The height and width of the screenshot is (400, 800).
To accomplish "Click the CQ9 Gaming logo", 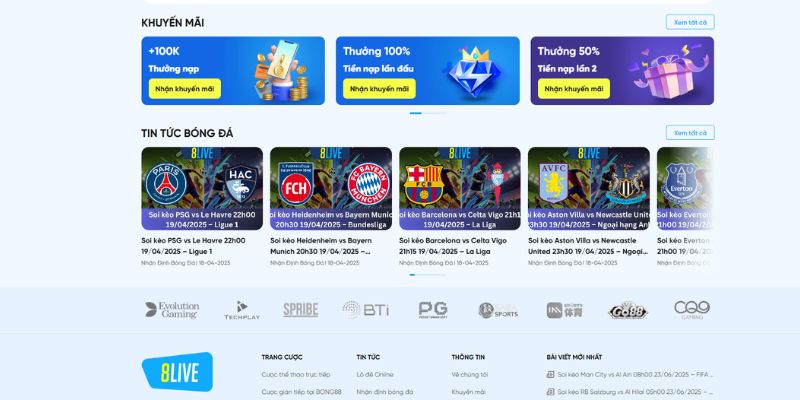I will tap(692, 310).
